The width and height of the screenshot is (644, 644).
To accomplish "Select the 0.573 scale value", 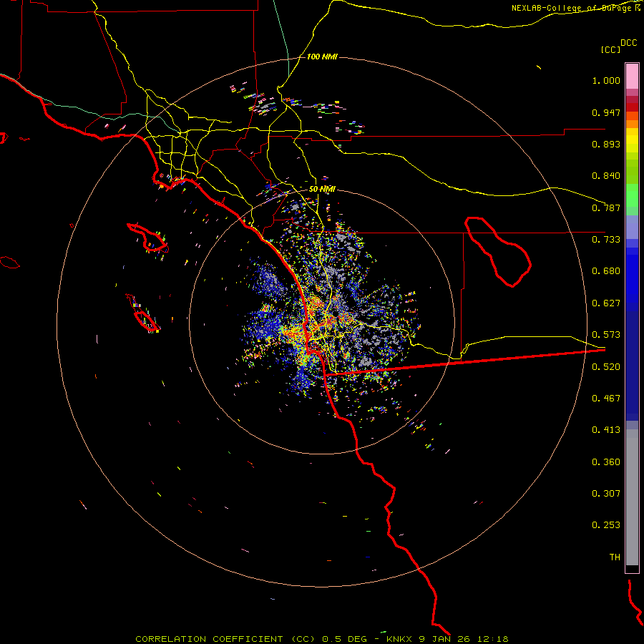I will [606, 335].
